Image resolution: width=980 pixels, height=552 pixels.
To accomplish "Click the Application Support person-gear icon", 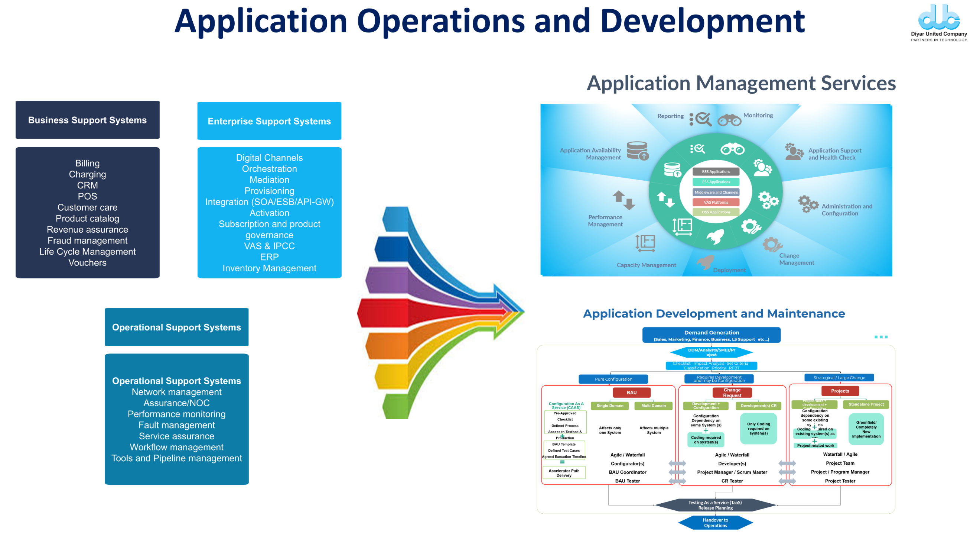I will 794,152.
